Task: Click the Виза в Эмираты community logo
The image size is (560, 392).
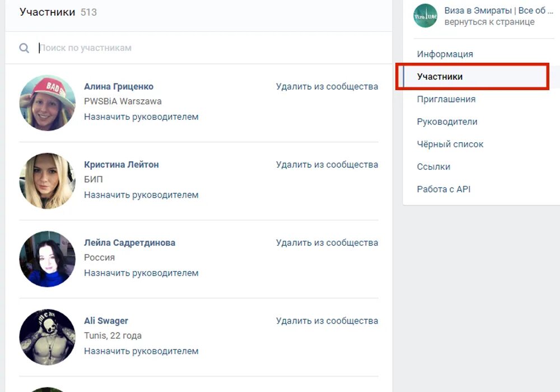Action: [x=425, y=16]
